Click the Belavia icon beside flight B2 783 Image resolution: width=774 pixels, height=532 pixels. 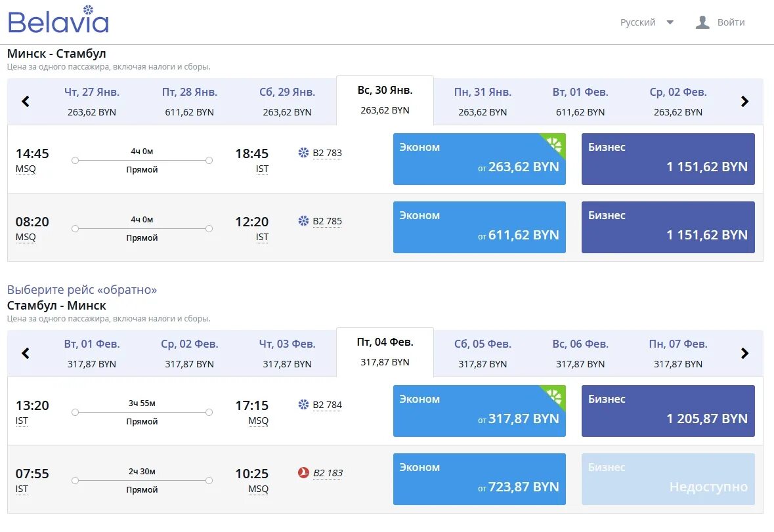click(303, 153)
